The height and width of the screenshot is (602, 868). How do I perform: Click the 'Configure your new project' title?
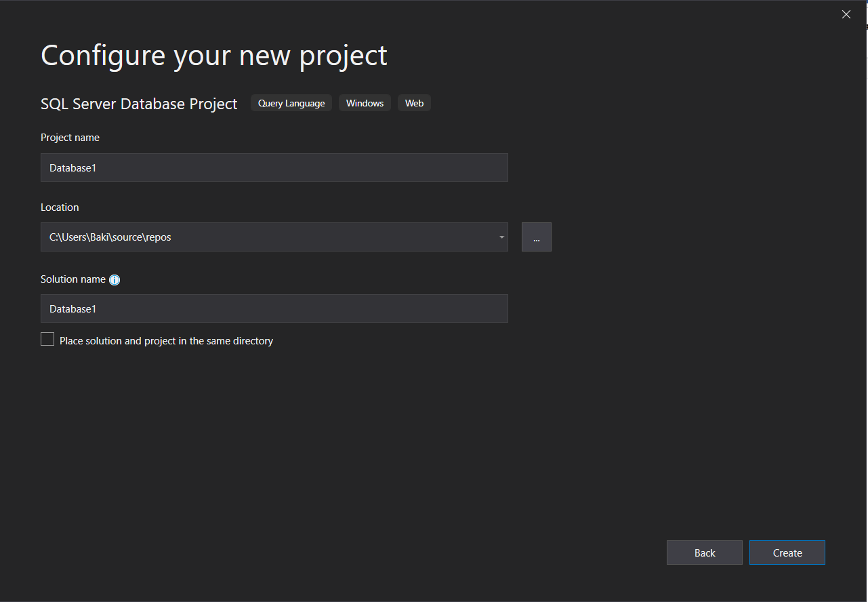pos(214,56)
